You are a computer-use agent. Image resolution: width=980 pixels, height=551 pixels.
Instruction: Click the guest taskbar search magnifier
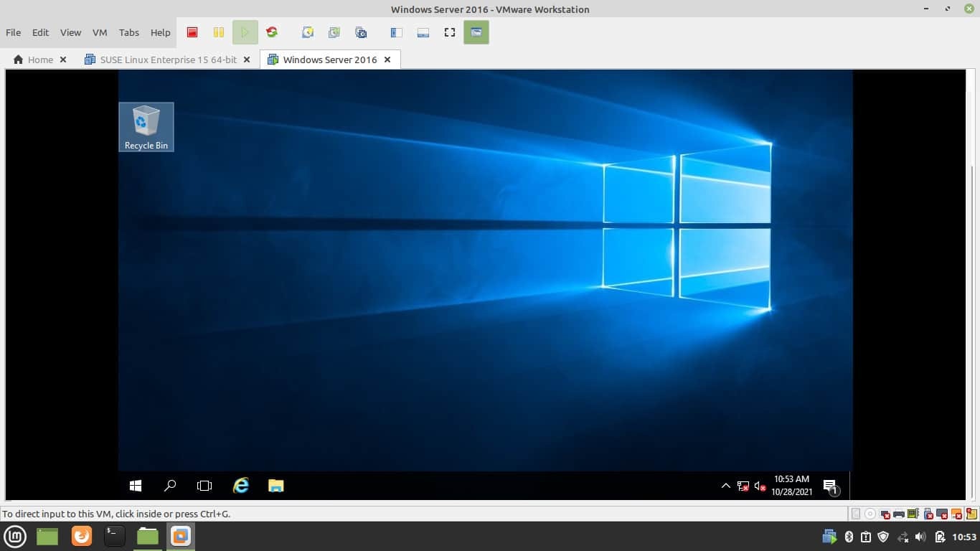coord(170,486)
